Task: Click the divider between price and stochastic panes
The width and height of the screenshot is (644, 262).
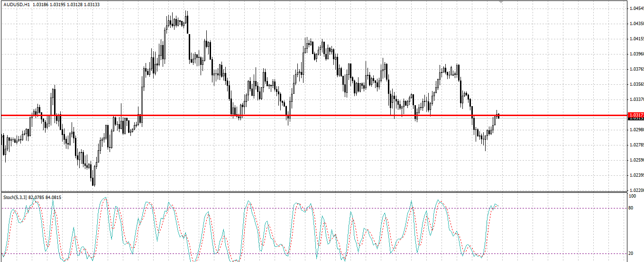Action: coord(313,192)
